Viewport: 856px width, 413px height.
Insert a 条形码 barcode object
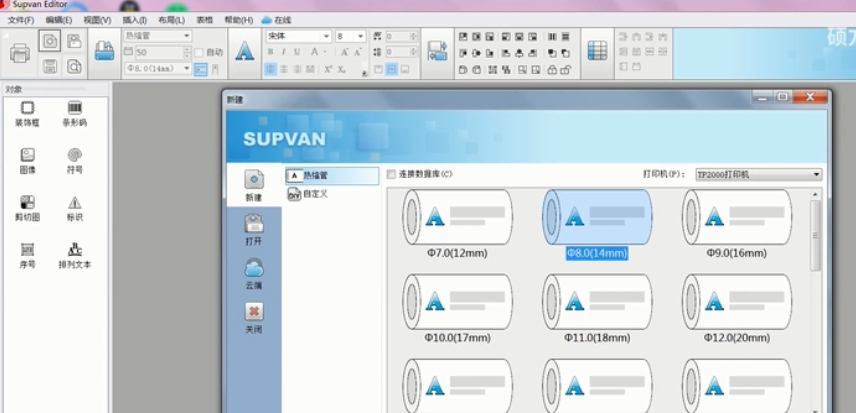(x=75, y=113)
